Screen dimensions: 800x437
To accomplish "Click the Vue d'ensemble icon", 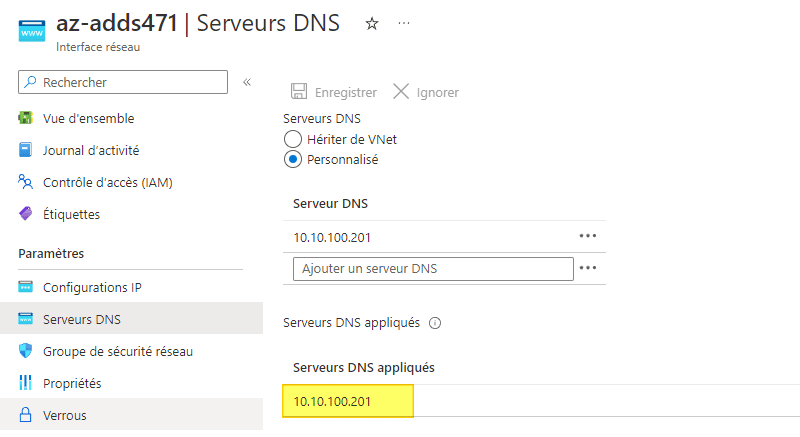I will [x=26, y=118].
